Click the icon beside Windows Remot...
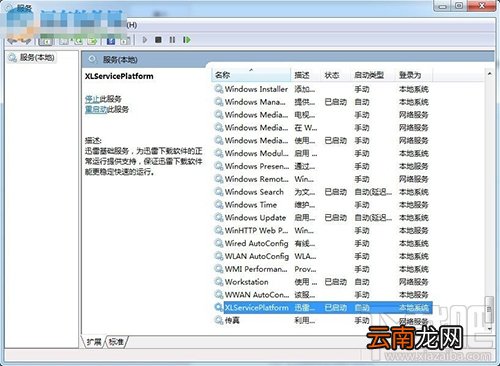Viewport: 500px width, 366px height. (x=219, y=179)
